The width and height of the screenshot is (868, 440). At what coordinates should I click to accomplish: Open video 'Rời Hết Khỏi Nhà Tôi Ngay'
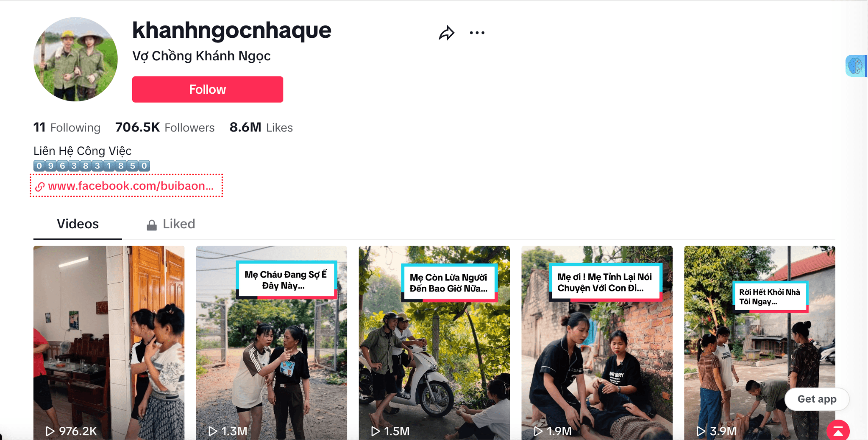(759, 342)
